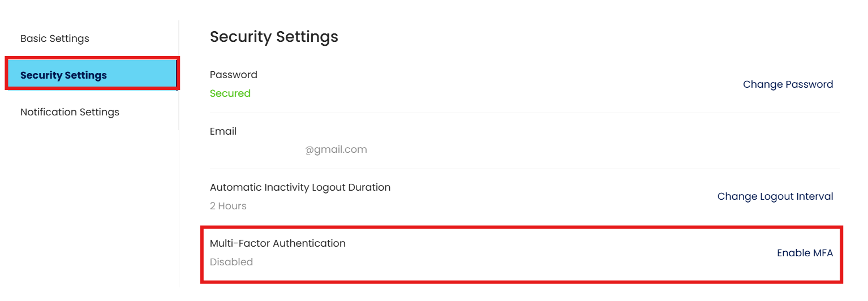Switch to Notification Settings tab
868x301 pixels.
click(x=70, y=112)
